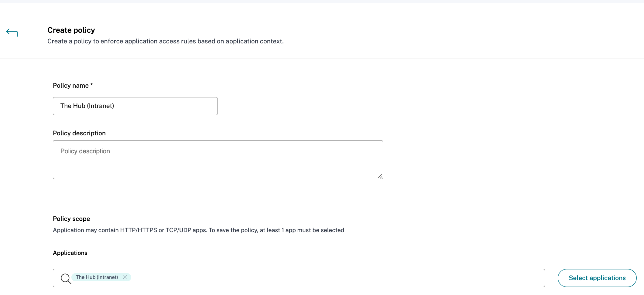Click into the Policy description textarea
The width and height of the screenshot is (644, 295).
tap(218, 160)
